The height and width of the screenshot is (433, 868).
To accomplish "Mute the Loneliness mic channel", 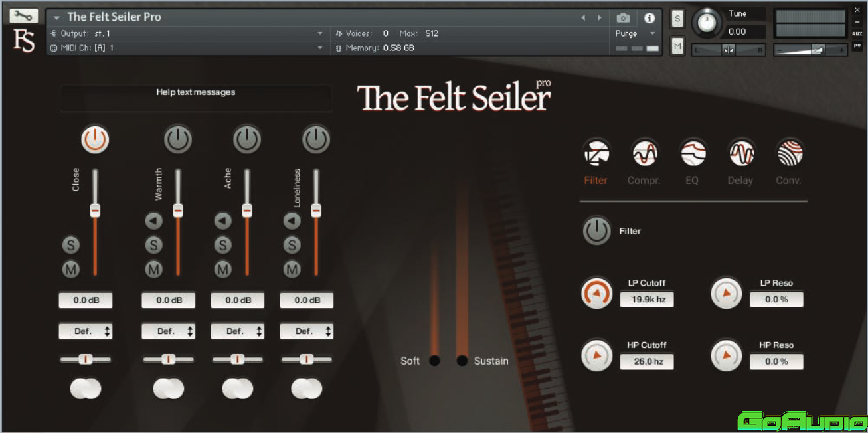I will pyautogui.click(x=292, y=269).
